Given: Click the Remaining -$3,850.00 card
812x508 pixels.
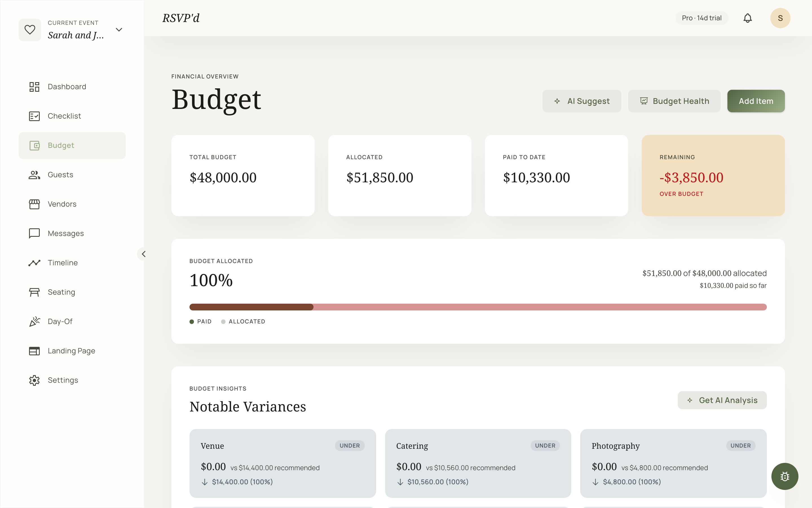Looking at the screenshot, I should pyautogui.click(x=713, y=175).
